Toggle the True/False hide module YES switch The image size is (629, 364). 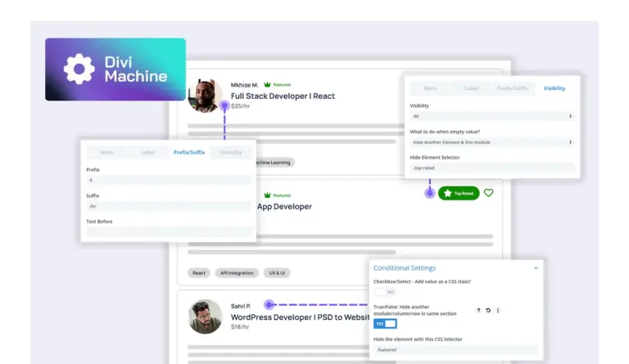click(385, 324)
